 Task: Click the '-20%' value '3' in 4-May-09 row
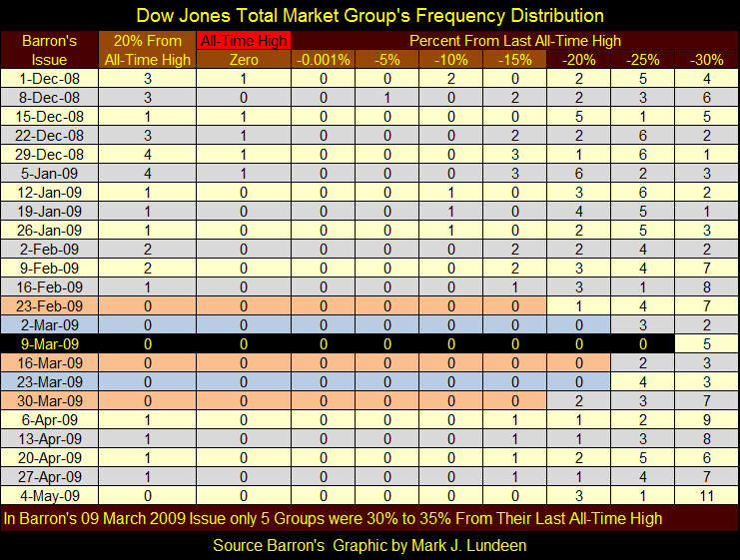pyautogui.click(x=579, y=496)
